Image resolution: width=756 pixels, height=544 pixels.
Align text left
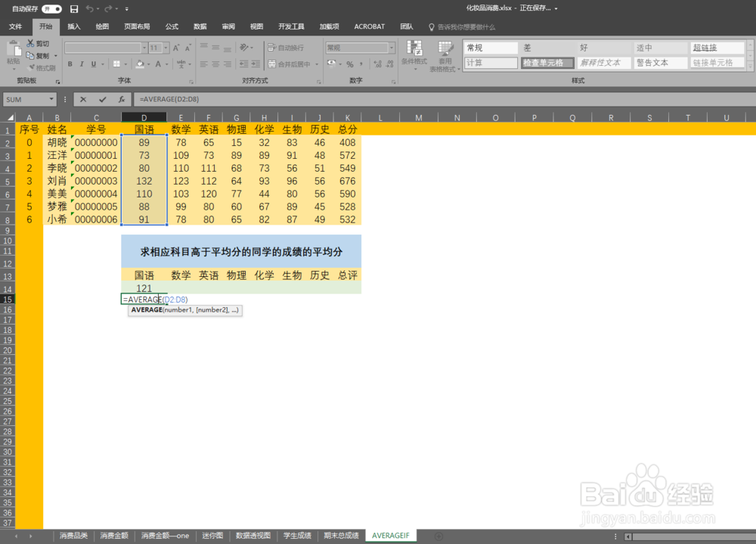pos(204,64)
